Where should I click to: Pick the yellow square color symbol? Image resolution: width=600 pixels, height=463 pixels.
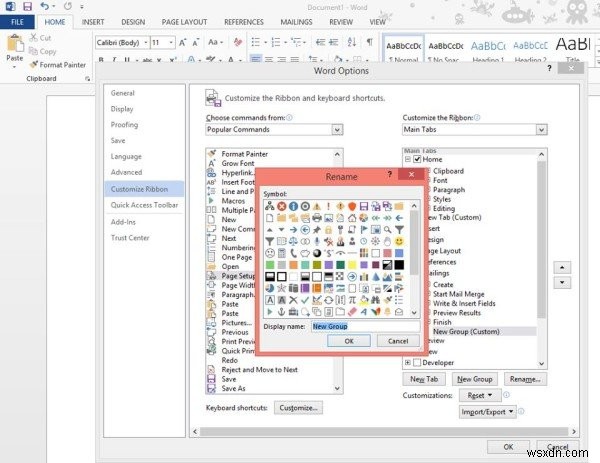click(x=352, y=265)
